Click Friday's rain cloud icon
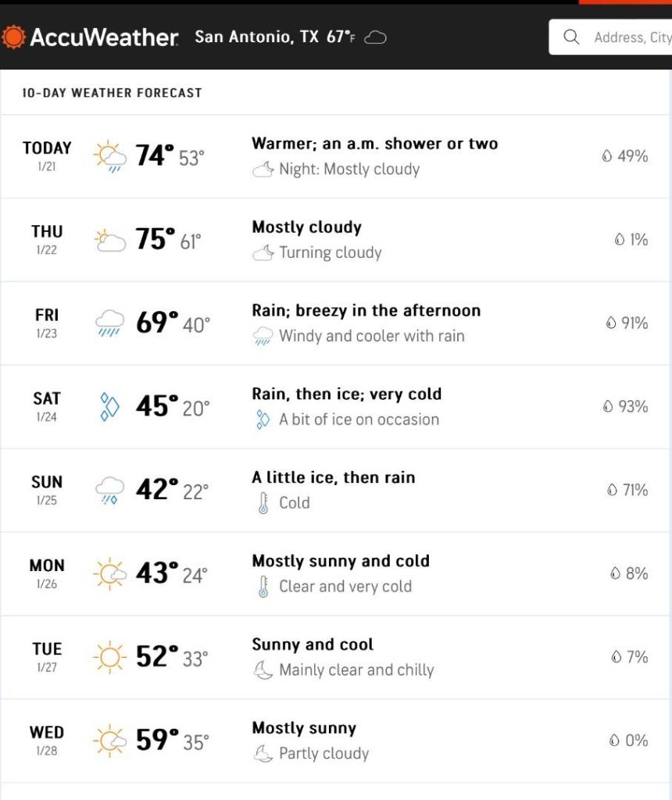The image size is (672, 800). coord(109,323)
